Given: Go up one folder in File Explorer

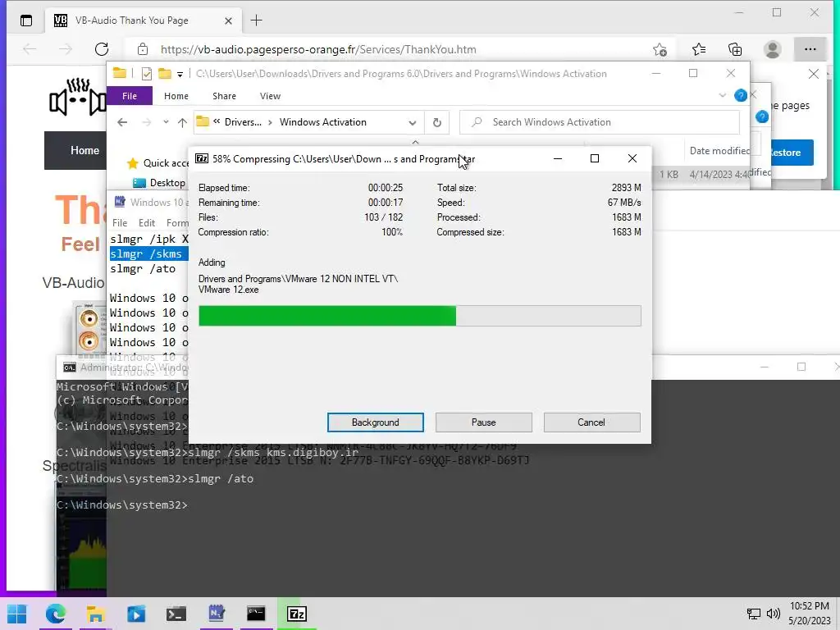Looking at the screenshot, I should (182, 122).
